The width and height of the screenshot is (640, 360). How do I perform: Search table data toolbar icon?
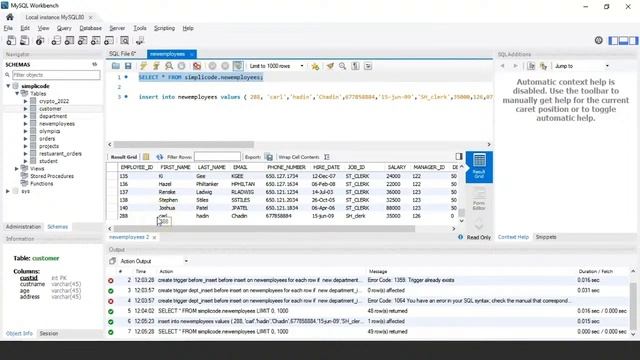tap(124, 40)
